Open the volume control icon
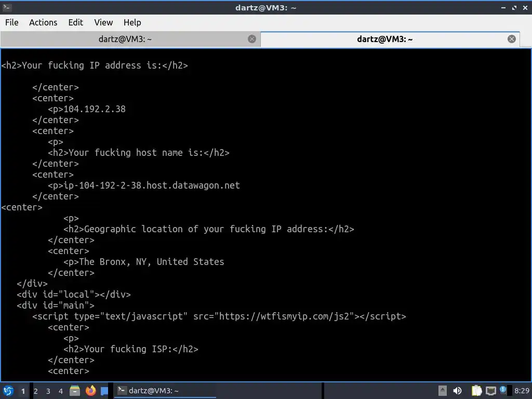532x399 pixels. pyautogui.click(x=457, y=391)
